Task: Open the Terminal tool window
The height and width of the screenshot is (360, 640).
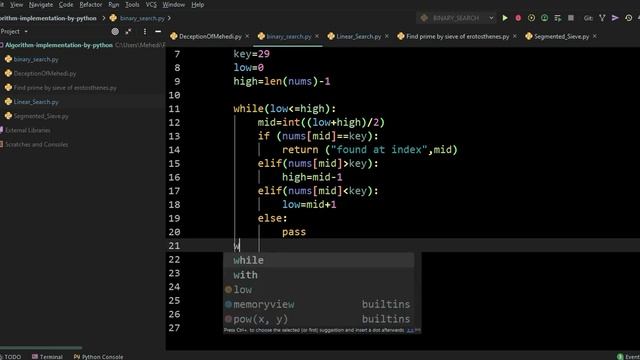Action: (47, 357)
